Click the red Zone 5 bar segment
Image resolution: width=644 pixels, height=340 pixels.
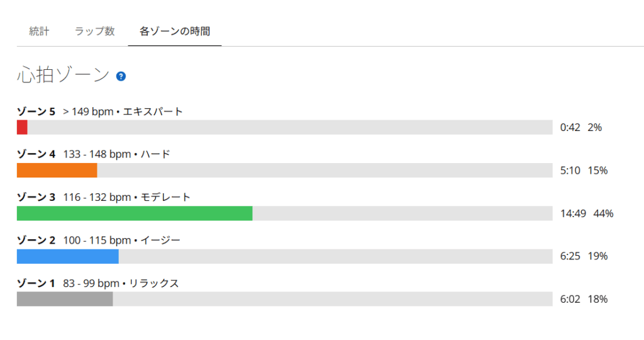click(22, 127)
